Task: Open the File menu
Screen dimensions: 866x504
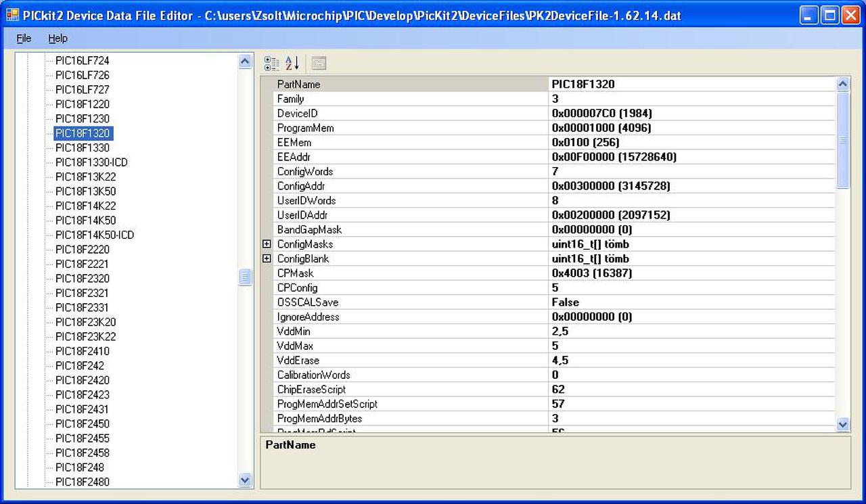Action: [24, 39]
